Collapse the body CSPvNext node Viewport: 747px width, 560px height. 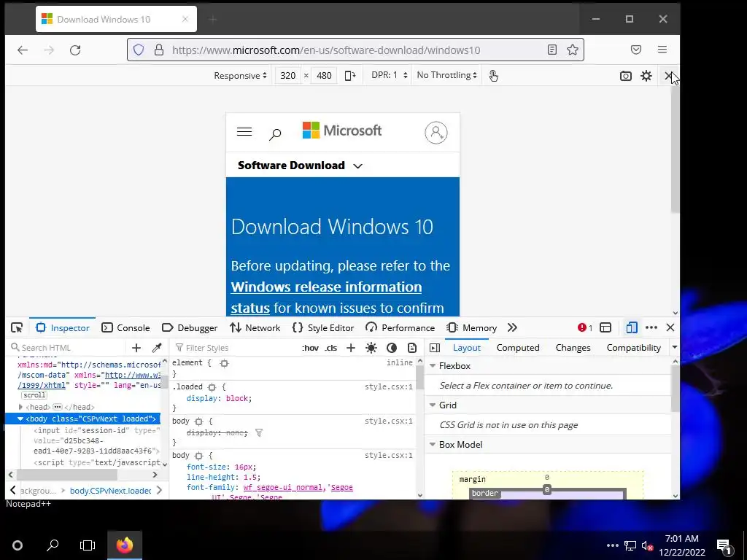click(20, 419)
